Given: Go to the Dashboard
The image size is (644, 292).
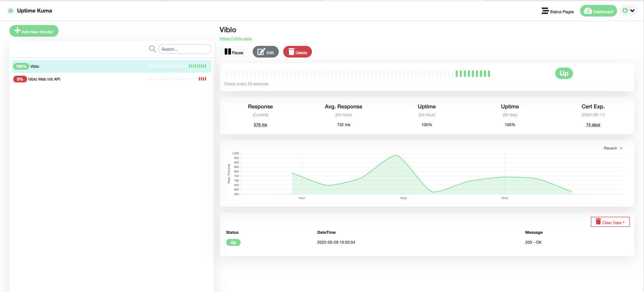Looking at the screenshot, I should [x=598, y=11].
